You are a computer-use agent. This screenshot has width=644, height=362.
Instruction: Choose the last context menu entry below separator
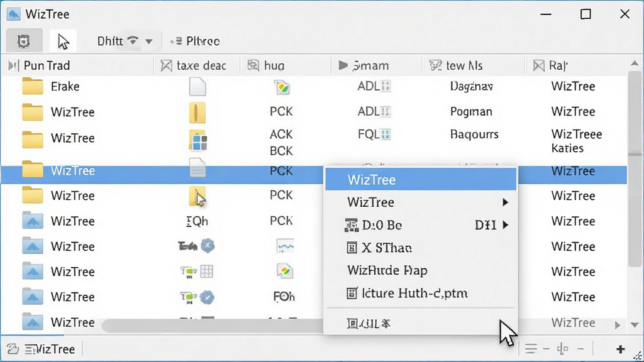pos(421,324)
